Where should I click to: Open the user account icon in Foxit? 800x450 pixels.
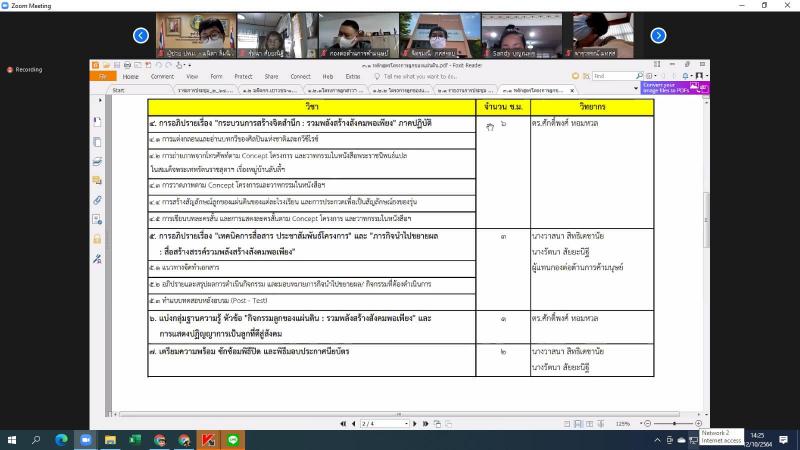pyautogui.click(x=699, y=76)
